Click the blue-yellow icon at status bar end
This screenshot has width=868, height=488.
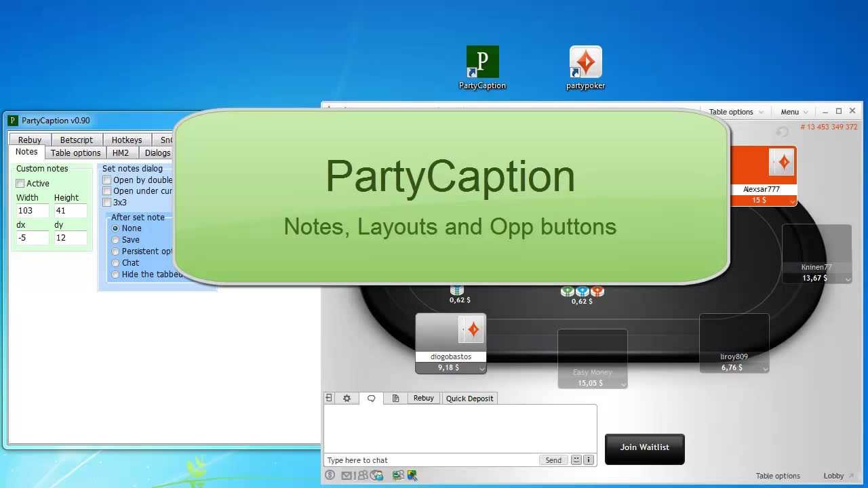pos(412,476)
